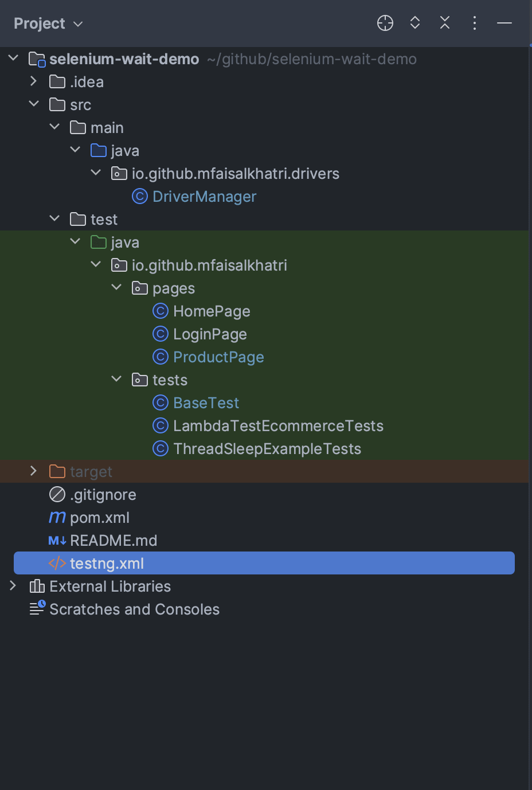Image resolution: width=532 pixels, height=790 pixels.
Task: Click the Select Opened File target icon
Action: coord(385,23)
